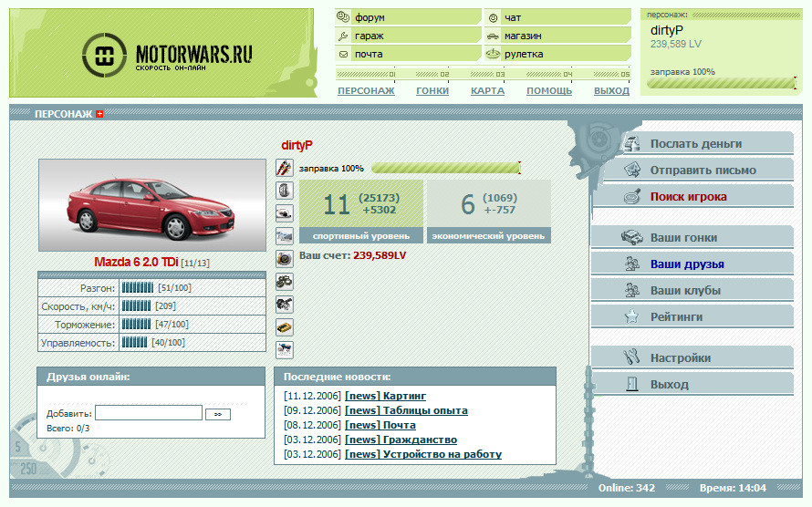The image size is (812, 507).
Task: Open the КАРТА navigation tab
Action: tap(487, 91)
